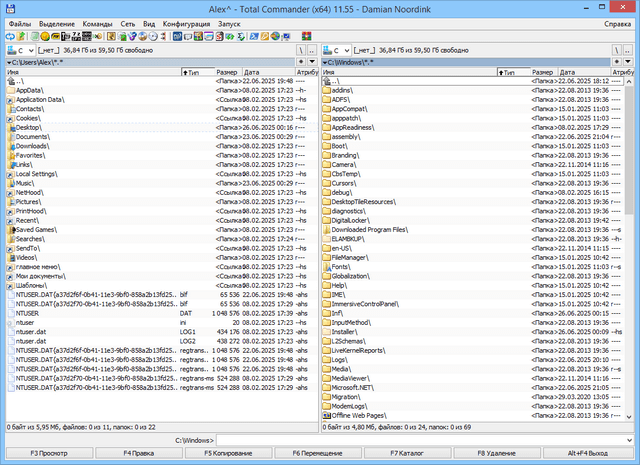Sort the left panel by the Размер column

225,72
